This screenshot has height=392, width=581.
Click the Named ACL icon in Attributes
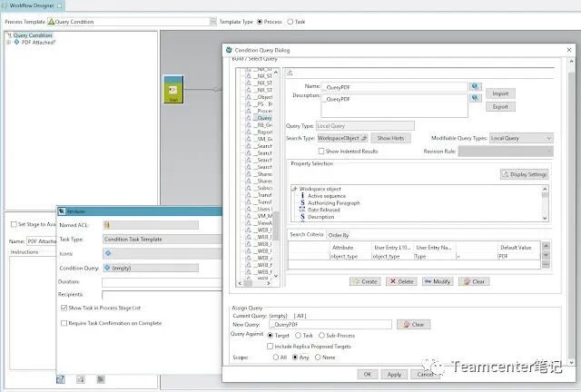pyautogui.click(x=106, y=224)
